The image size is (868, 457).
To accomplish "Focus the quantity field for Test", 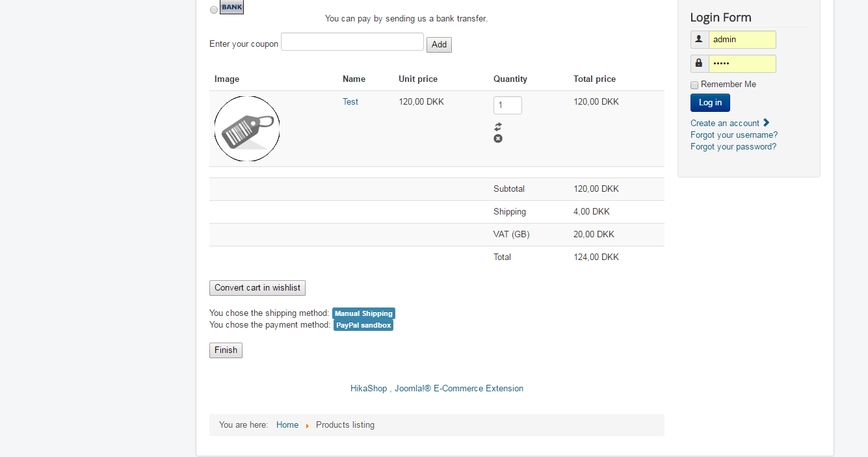I will click(x=507, y=105).
